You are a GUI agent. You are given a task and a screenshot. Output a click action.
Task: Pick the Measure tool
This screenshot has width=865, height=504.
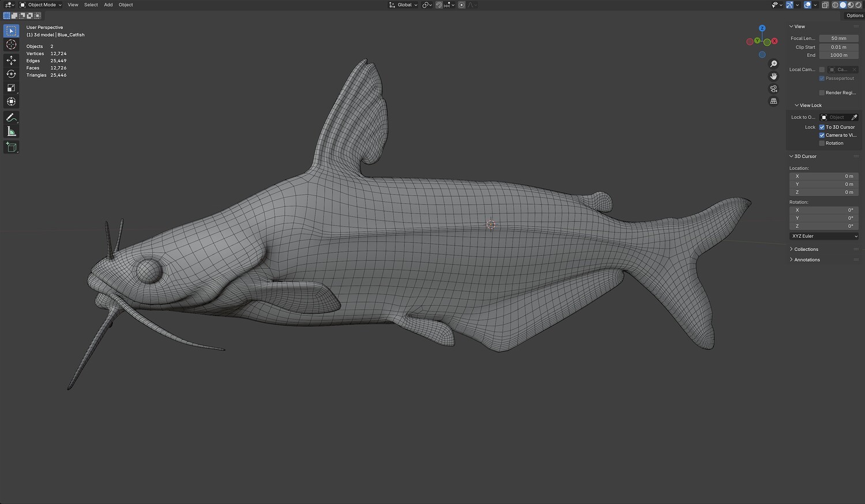click(x=11, y=131)
